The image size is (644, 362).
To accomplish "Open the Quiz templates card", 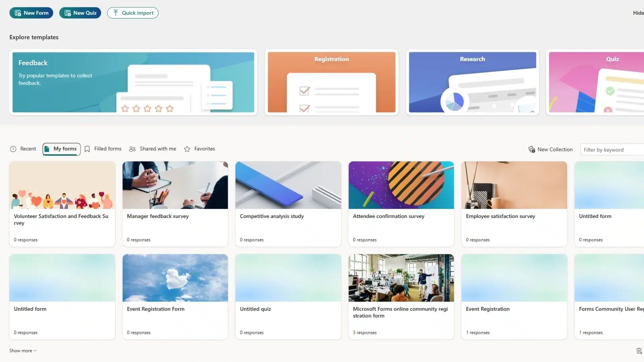I will [x=595, y=82].
